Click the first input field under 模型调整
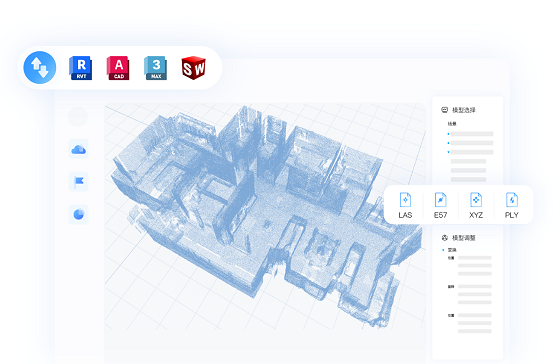560x364 pixels. [475, 258]
